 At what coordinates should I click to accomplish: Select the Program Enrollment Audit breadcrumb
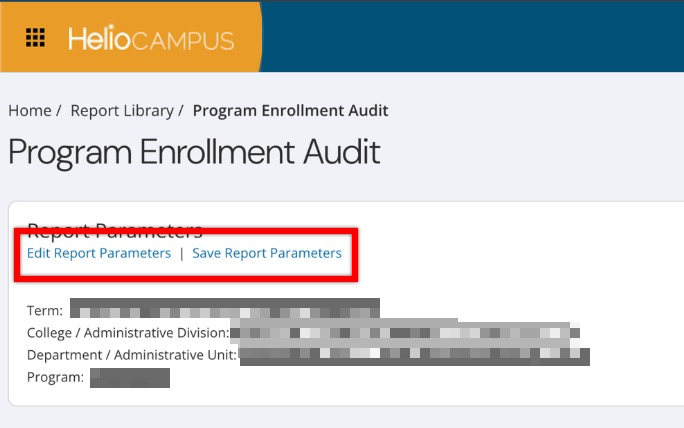(x=290, y=111)
